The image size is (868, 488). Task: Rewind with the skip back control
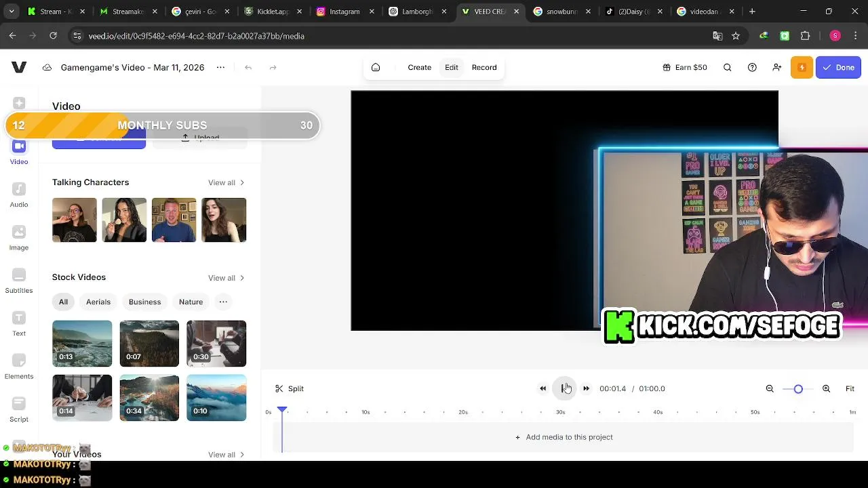click(x=542, y=388)
